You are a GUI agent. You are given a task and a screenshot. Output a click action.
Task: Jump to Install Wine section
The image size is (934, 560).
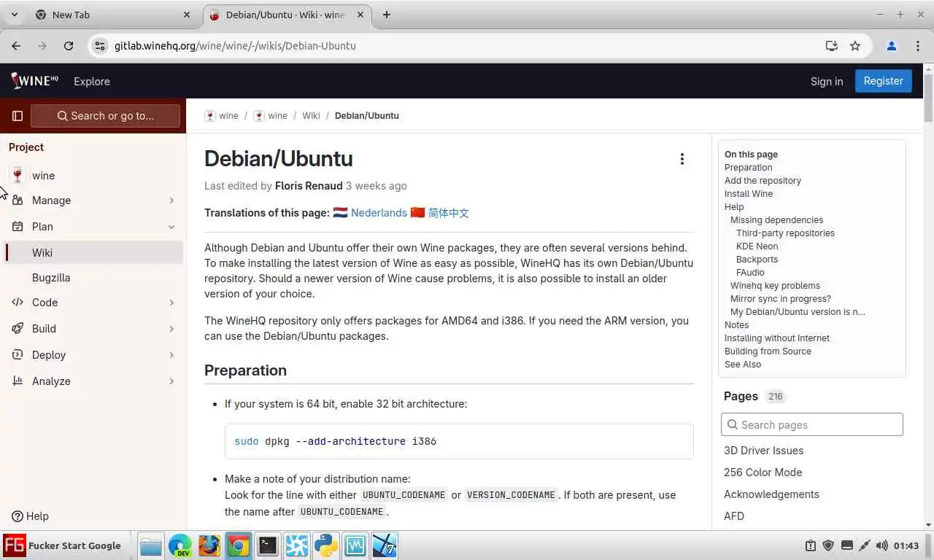749,194
